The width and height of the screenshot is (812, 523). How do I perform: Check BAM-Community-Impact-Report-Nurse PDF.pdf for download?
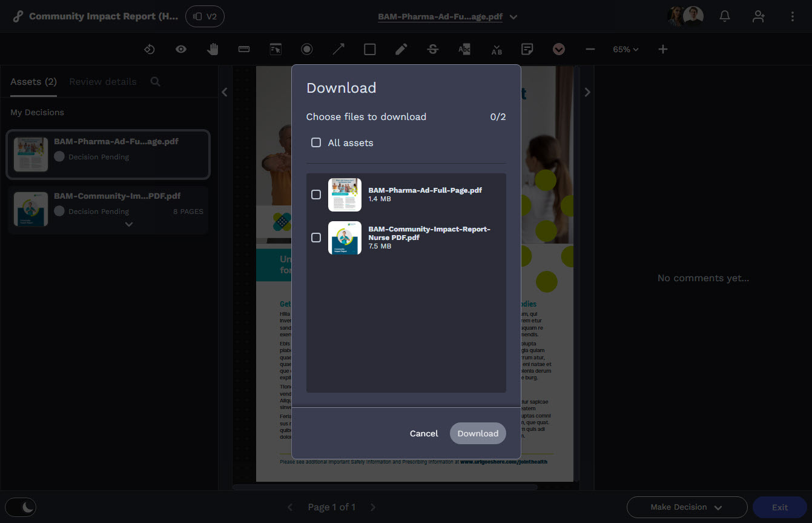[x=315, y=238]
